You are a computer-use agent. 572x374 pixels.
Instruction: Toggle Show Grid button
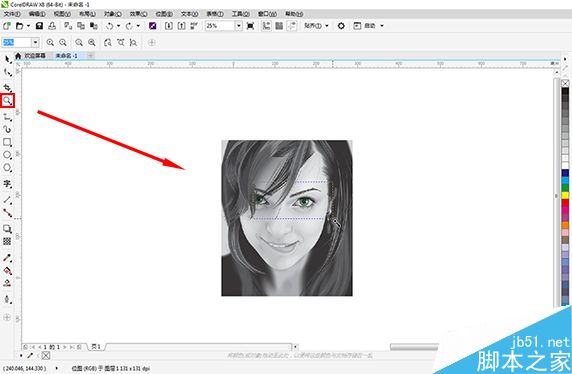tap(279, 26)
